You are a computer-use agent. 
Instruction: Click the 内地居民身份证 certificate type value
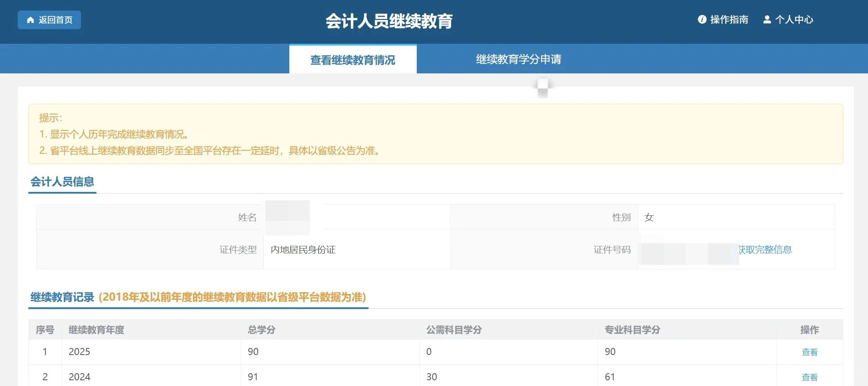[x=303, y=250]
